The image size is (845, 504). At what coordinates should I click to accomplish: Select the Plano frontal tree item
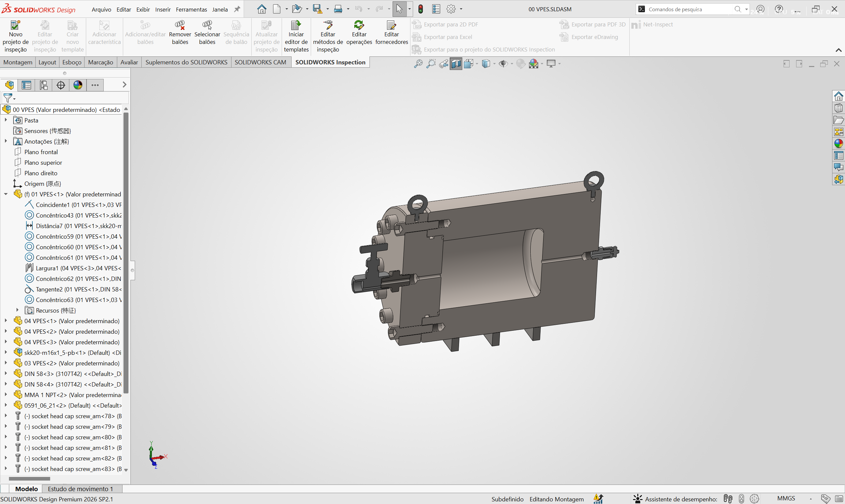tap(41, 152)
